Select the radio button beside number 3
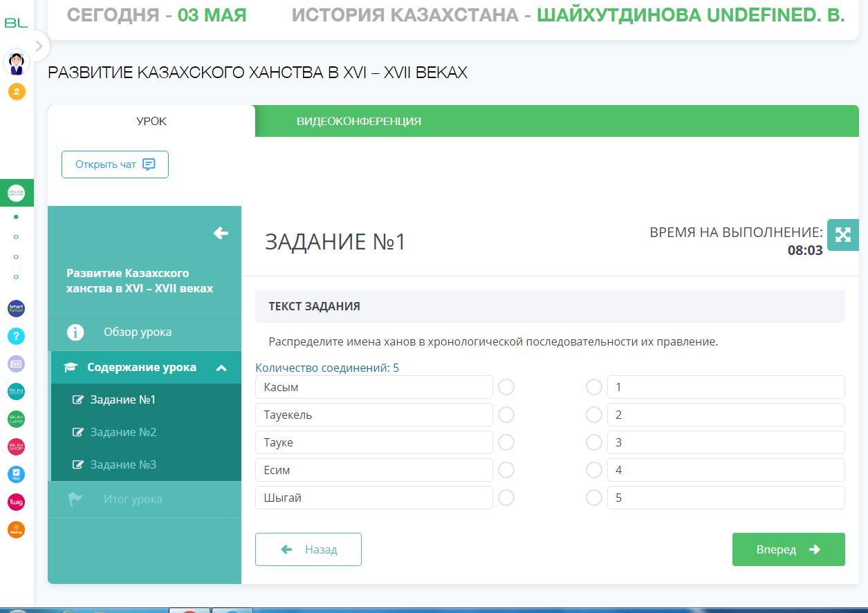 593,442
